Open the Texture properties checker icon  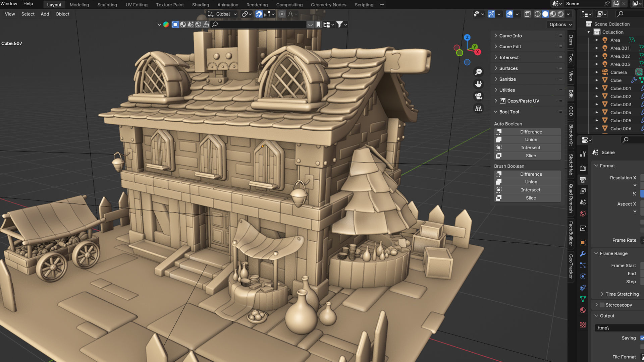tap(583, 324)
